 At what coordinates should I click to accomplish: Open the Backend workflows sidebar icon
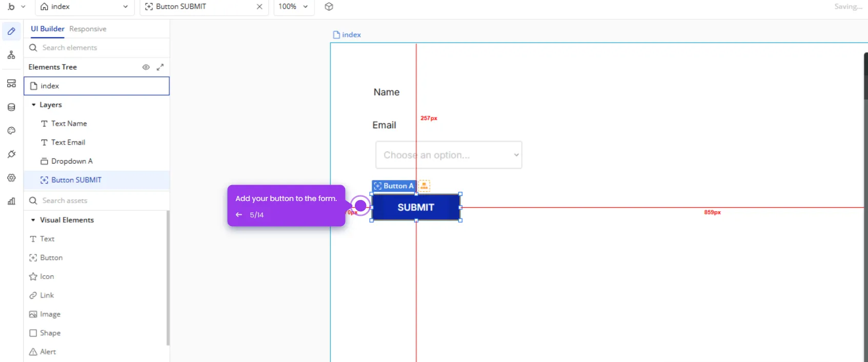[11, 84]
